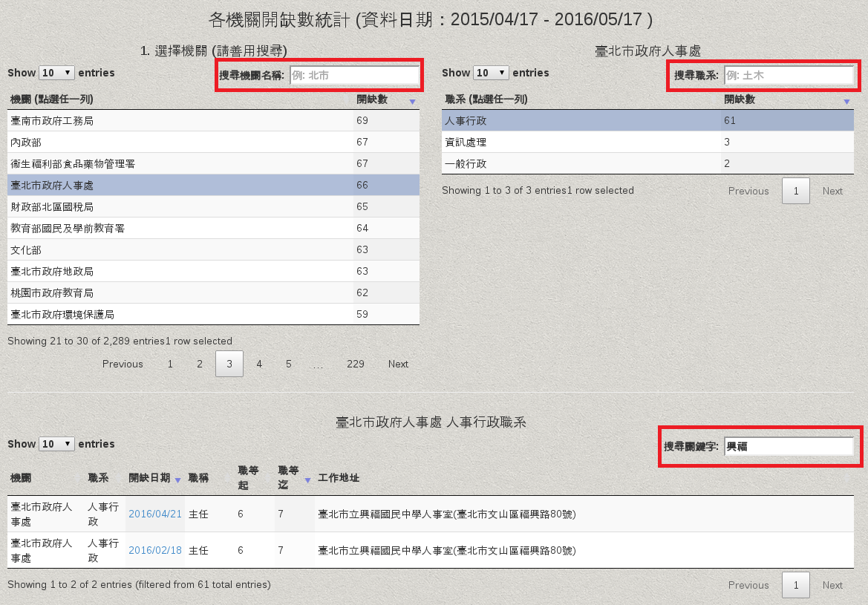Sort vacancies by 職等迄 arrow

[x=307, y=480]
